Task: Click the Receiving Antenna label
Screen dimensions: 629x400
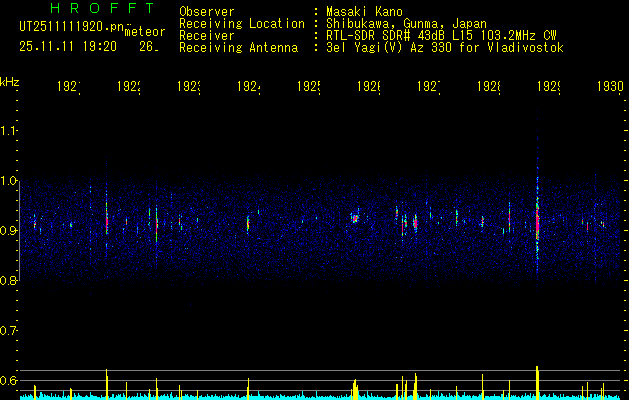Action: [x=239, y=48]
